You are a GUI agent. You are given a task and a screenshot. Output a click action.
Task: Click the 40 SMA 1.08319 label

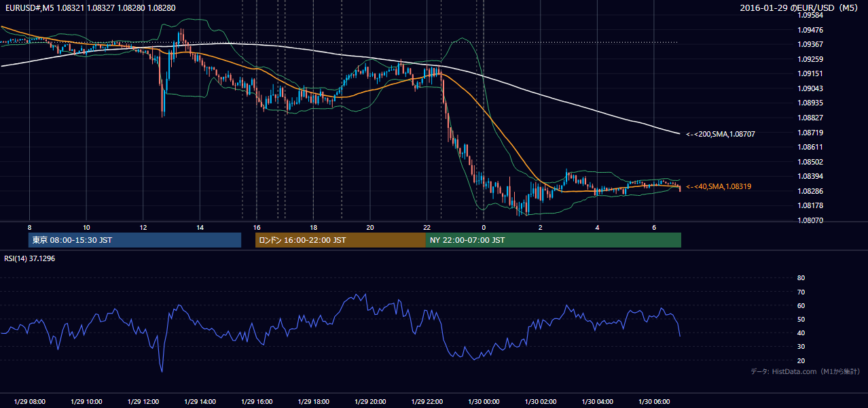click(719, 186)
